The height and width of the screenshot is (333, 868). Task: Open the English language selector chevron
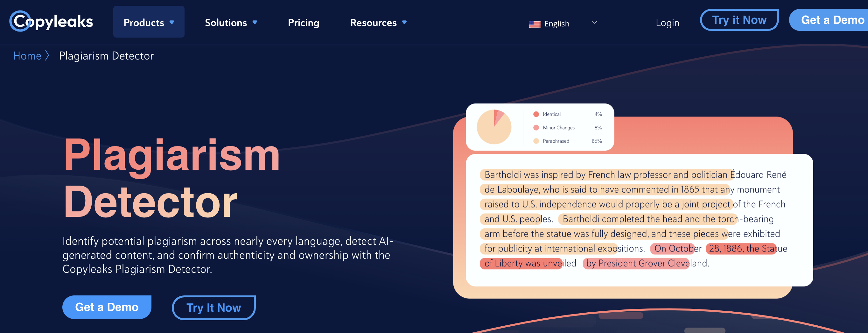pyautogui.click(x=594, y=23)
